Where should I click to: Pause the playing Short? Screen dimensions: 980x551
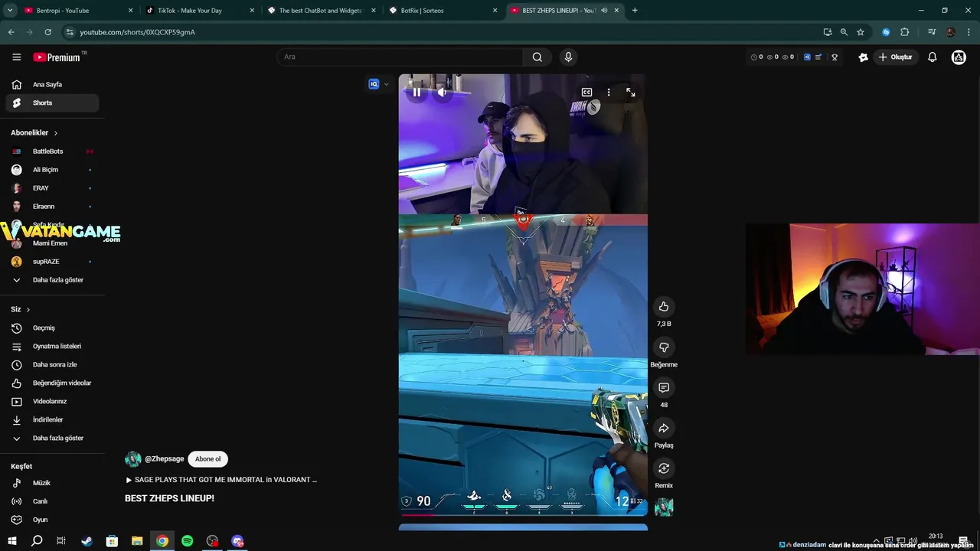[x=416, y=93]
